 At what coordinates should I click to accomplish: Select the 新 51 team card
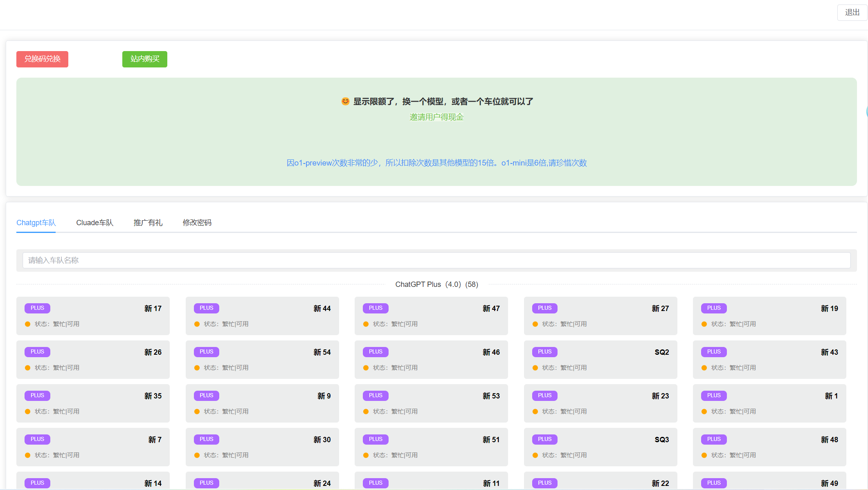click(431, 447)
